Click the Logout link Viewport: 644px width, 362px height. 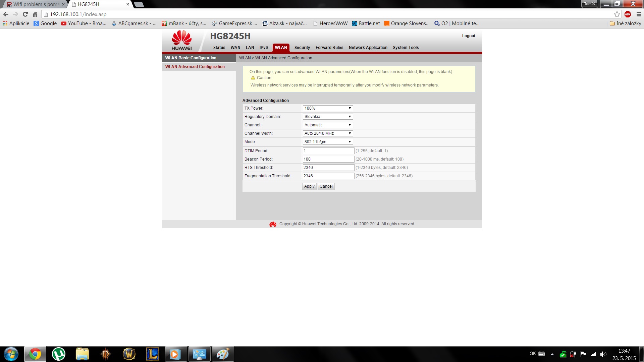(468, 36)
